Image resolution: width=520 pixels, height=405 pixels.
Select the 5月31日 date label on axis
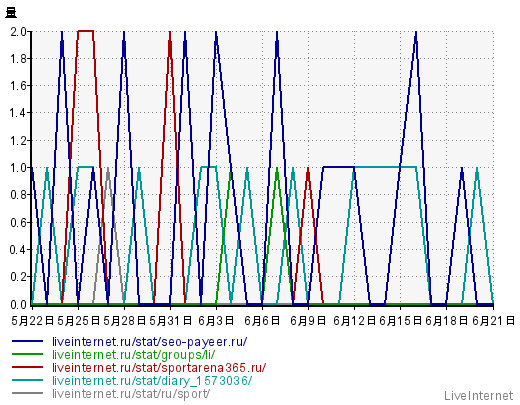pos(170,321)
